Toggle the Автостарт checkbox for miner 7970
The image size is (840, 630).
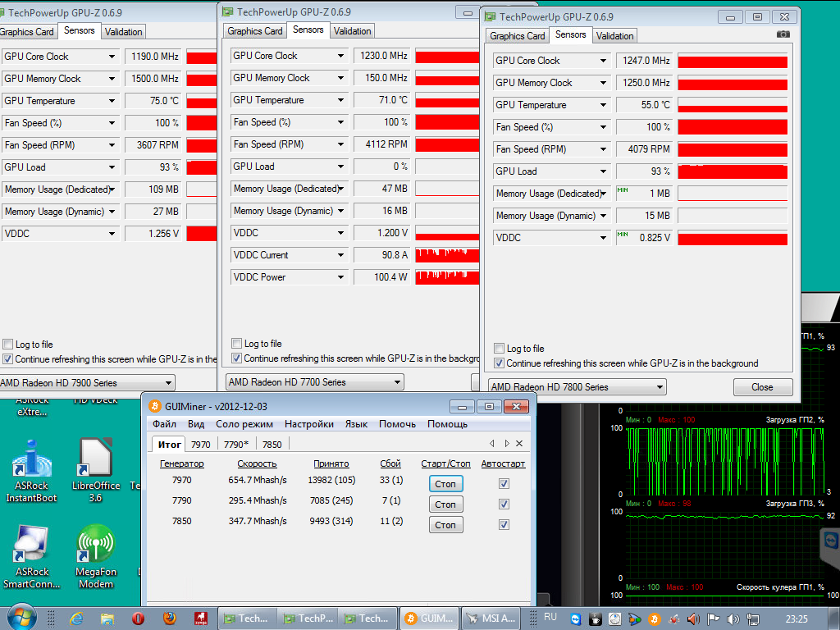(x=504, y=484)
